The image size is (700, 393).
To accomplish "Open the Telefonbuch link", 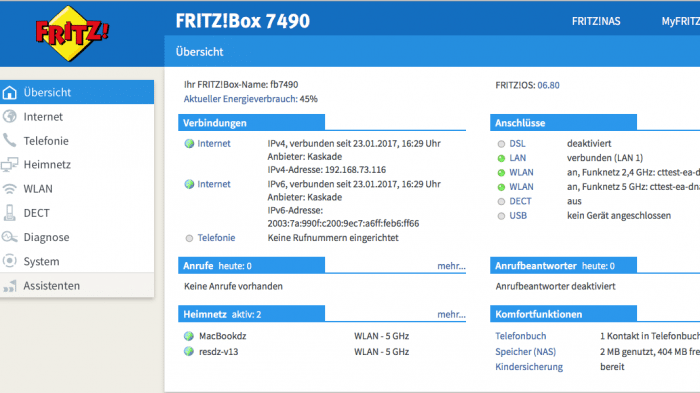I will (x=521, y=336).
